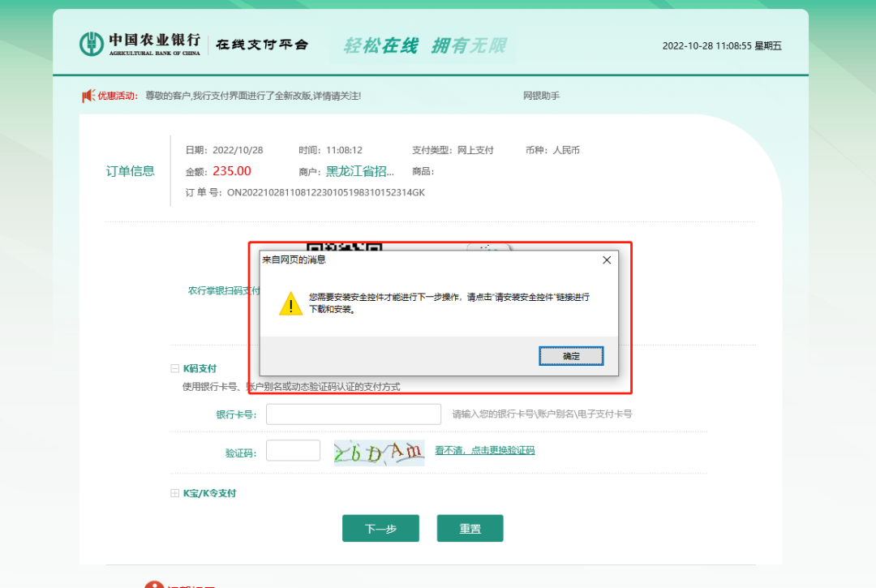Click the merchant name 黑龙江省招...
Screen dimensions: 876x588
[360, 171]
